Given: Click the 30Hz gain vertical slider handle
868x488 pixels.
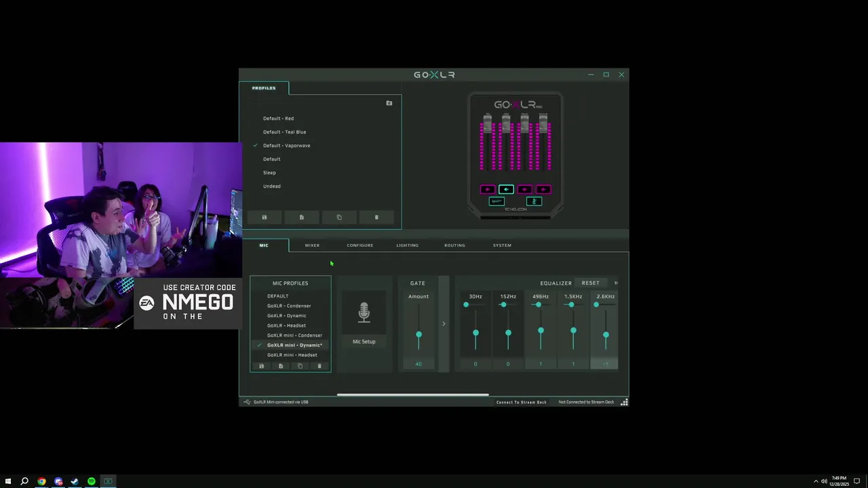Looking at the screenshot, I should click(475, 333).
